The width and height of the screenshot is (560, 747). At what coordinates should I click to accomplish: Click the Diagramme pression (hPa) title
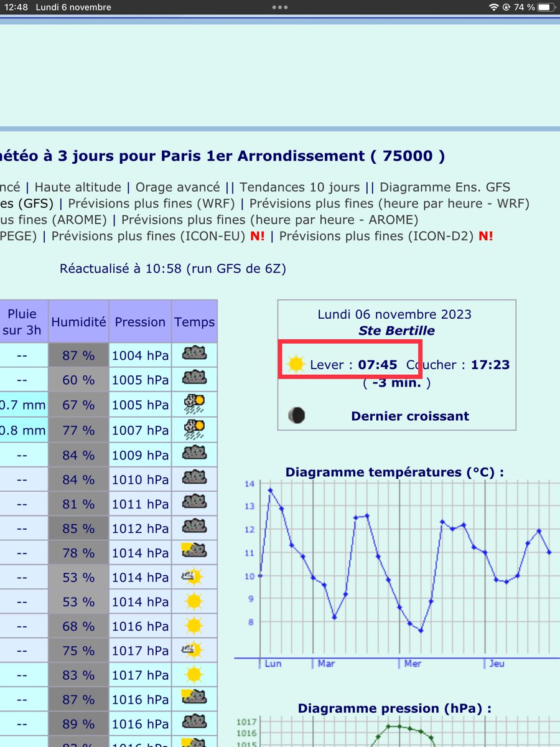(x=394, y=708)
